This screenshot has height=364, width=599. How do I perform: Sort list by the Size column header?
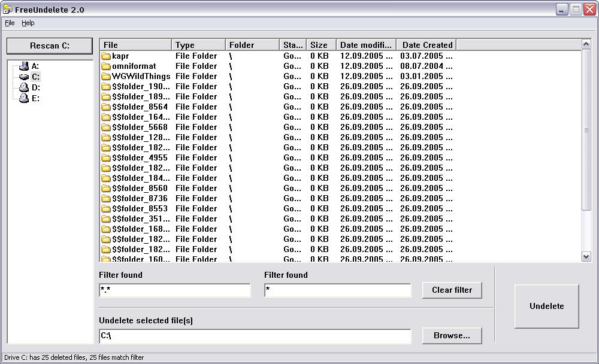[x=321, y=45]
